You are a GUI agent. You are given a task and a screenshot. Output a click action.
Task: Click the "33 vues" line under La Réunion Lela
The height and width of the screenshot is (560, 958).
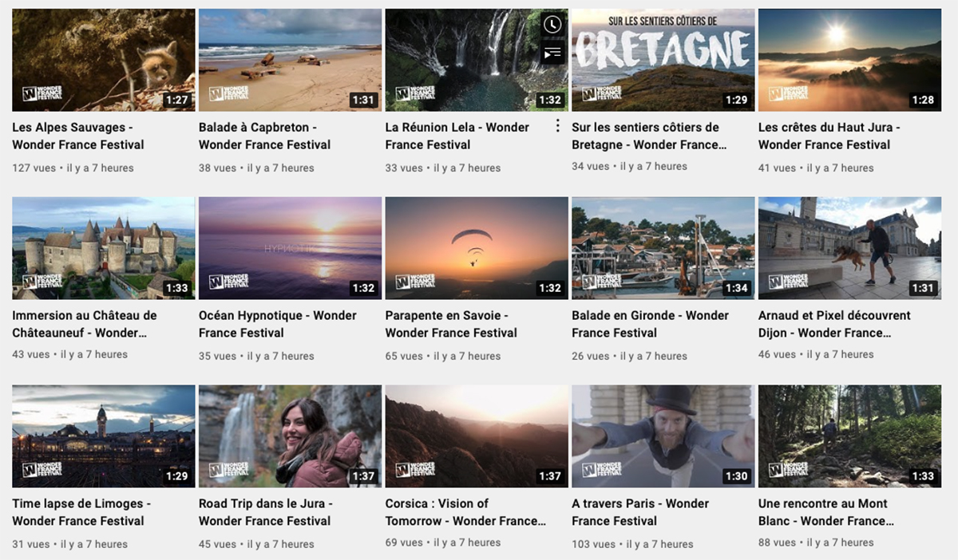pyautogui.click(x=443, y=168)
